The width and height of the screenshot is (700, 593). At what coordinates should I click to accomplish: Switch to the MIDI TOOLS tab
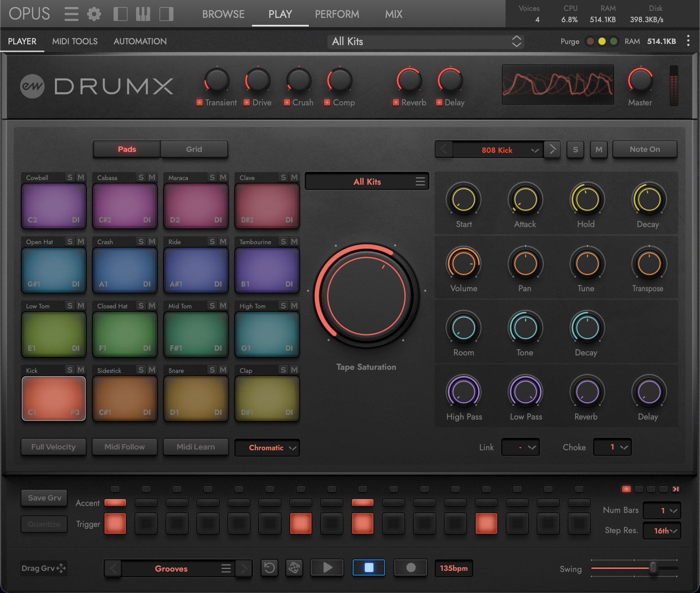(x=75, y=41)
